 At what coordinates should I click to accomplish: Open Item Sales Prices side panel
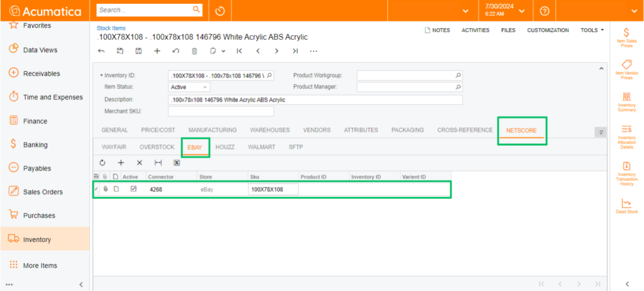point(626,37)
